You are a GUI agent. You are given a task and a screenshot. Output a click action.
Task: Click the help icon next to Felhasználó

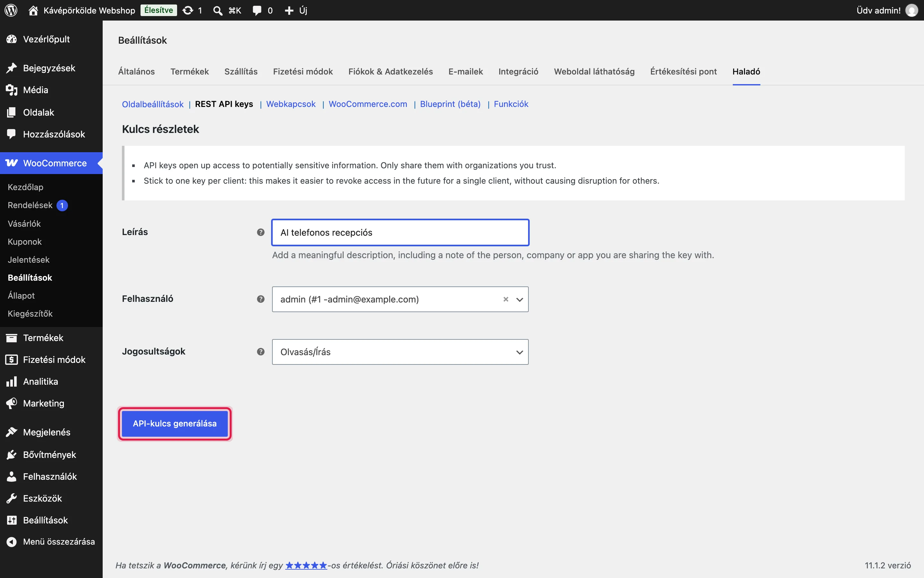[x=261, y=299]
